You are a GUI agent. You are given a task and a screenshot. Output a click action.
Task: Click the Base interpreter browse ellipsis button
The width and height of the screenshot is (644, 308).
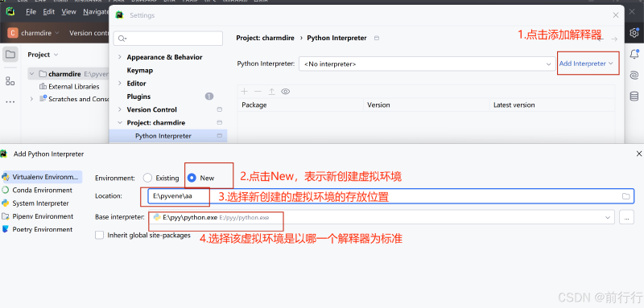click(626, 217)
